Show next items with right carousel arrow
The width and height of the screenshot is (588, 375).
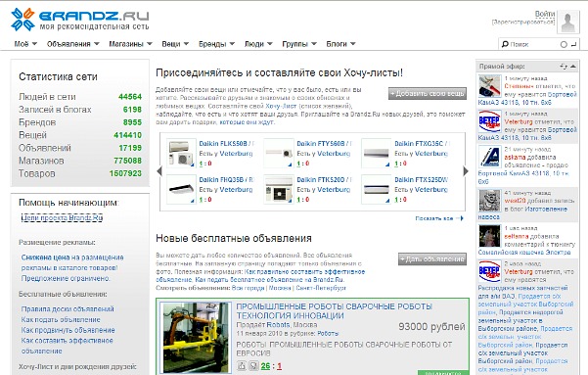466,171
